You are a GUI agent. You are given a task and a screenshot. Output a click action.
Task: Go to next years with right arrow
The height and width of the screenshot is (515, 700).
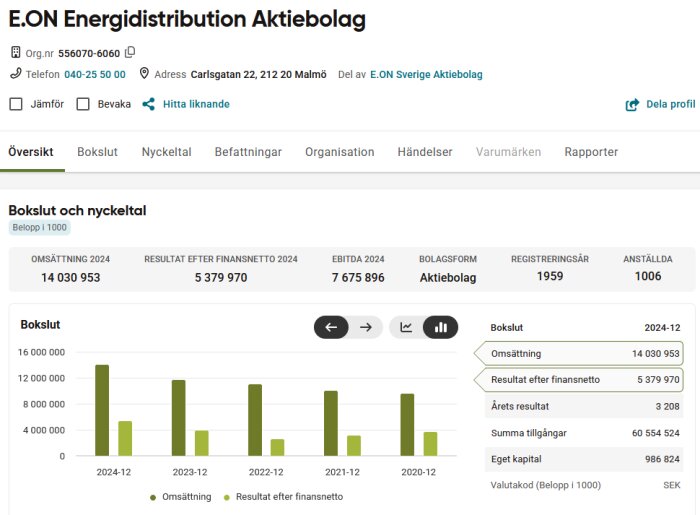point(366,327)
